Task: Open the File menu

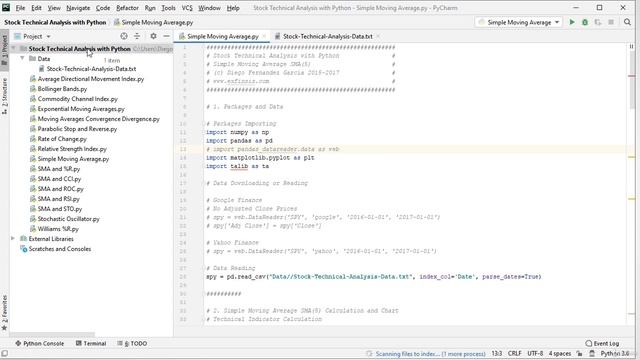Action: 20,8
